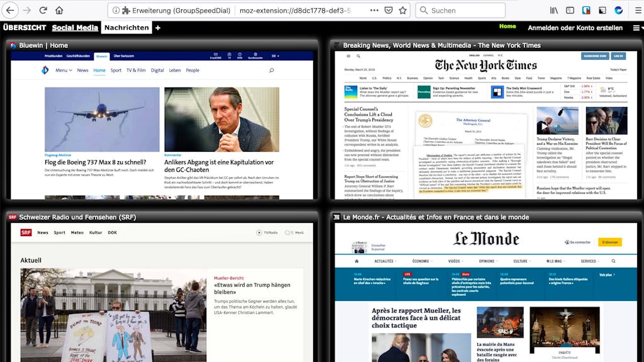The image size is (644, 362).
Task: Click the Le Monde dial favicon
Action: click(337, 217)
